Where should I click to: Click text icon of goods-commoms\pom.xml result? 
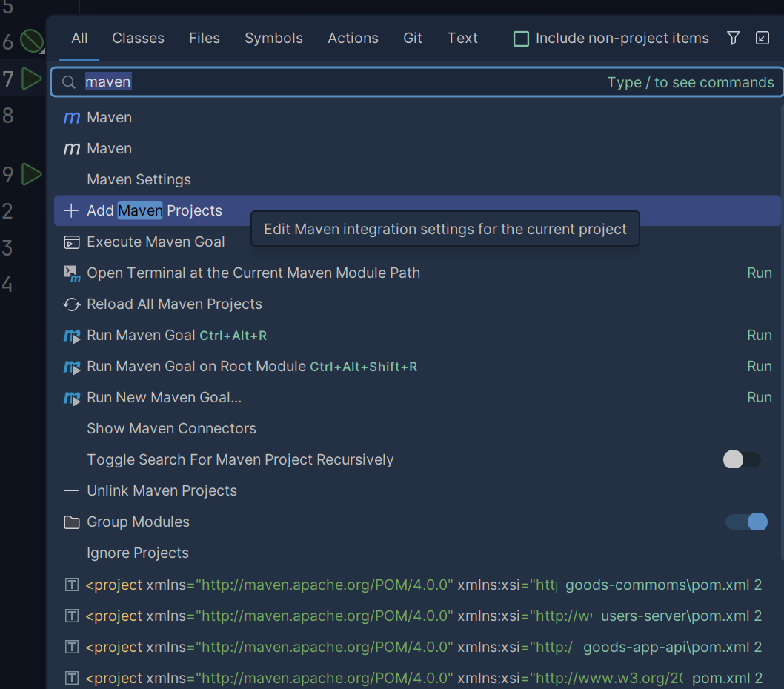71,585
